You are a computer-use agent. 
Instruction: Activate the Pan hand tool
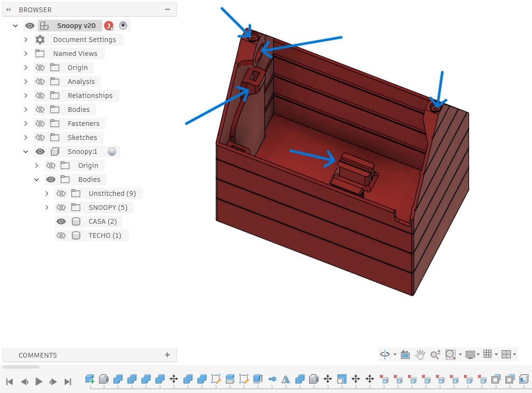click(x=420, y=355)
